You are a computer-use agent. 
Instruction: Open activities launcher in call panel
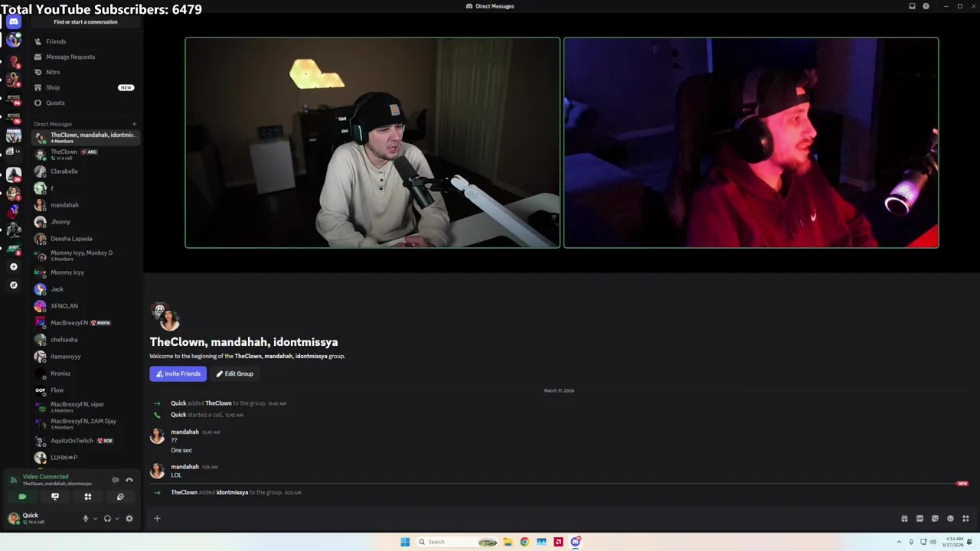[87, 497]
